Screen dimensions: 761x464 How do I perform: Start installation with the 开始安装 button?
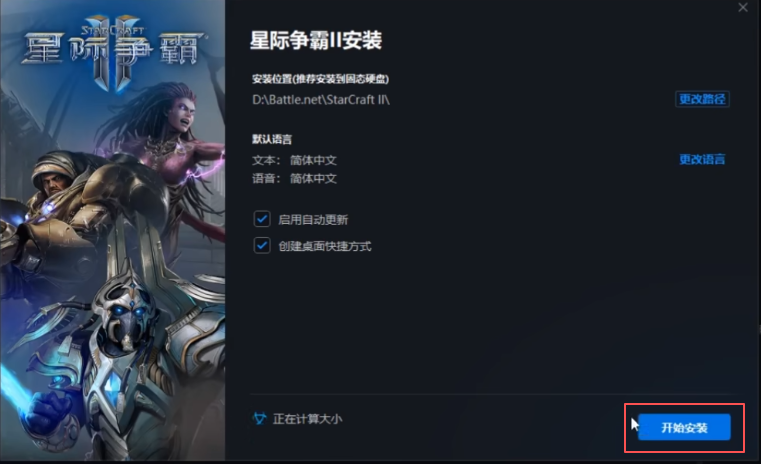pos(684,427)
